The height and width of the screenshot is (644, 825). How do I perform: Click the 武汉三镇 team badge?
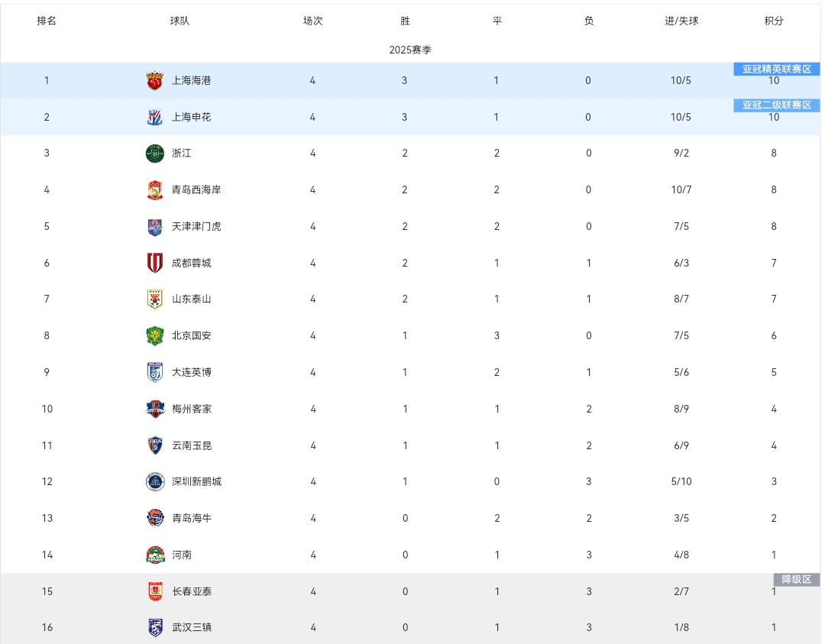155,628
